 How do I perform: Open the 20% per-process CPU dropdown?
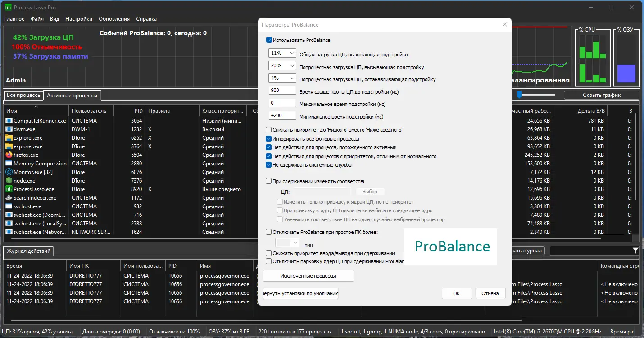282,66
